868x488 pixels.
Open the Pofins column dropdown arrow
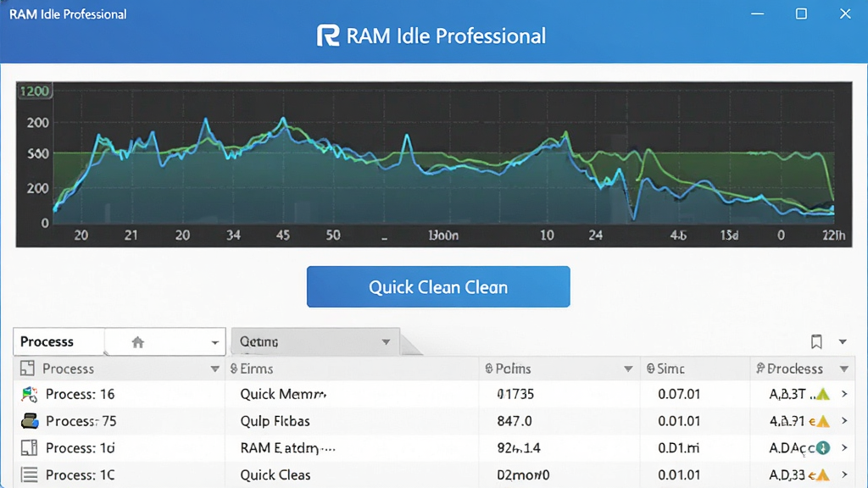(x=628, y=369)
